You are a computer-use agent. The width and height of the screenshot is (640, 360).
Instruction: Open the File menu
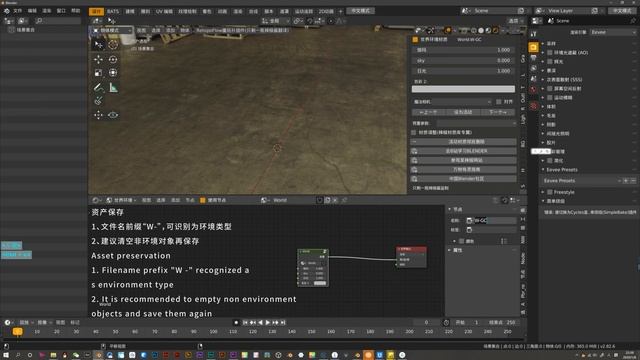pyautogui.click(x=18, y=11)
